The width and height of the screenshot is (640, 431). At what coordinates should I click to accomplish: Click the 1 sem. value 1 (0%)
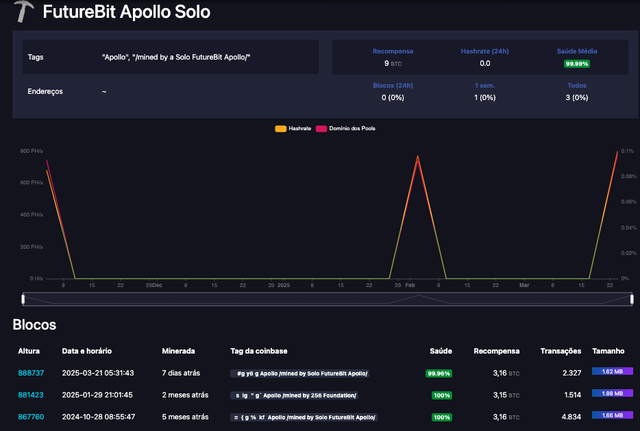[x=484, y=98]
